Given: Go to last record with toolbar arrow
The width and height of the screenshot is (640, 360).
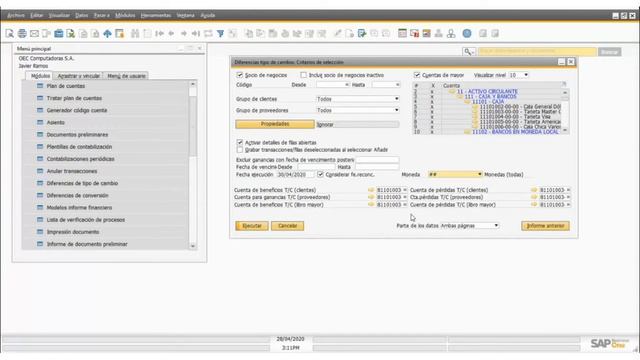Looking at the screenshot, I should pos(196,33).
